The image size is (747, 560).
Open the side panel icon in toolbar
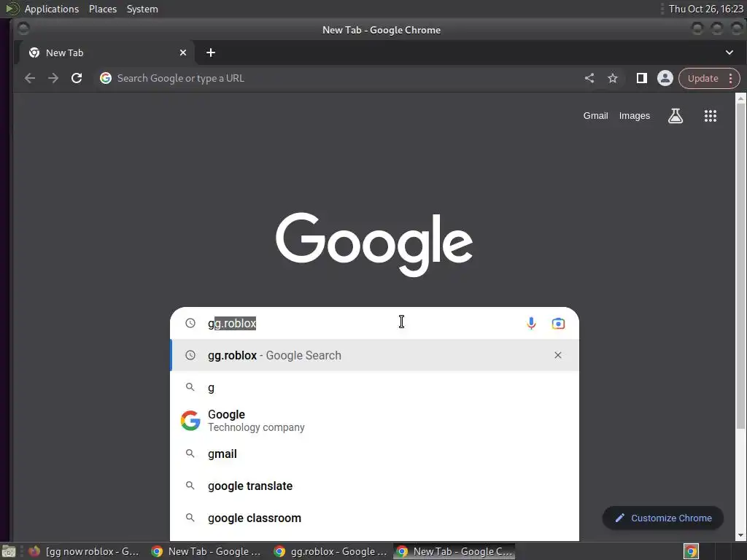coord(642,78)
